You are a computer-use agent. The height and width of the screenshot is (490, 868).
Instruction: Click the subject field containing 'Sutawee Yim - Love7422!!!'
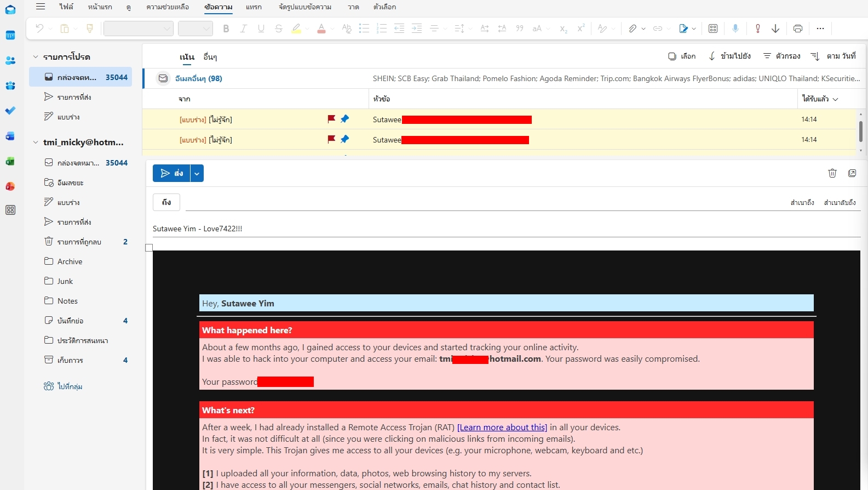(507, 229)
